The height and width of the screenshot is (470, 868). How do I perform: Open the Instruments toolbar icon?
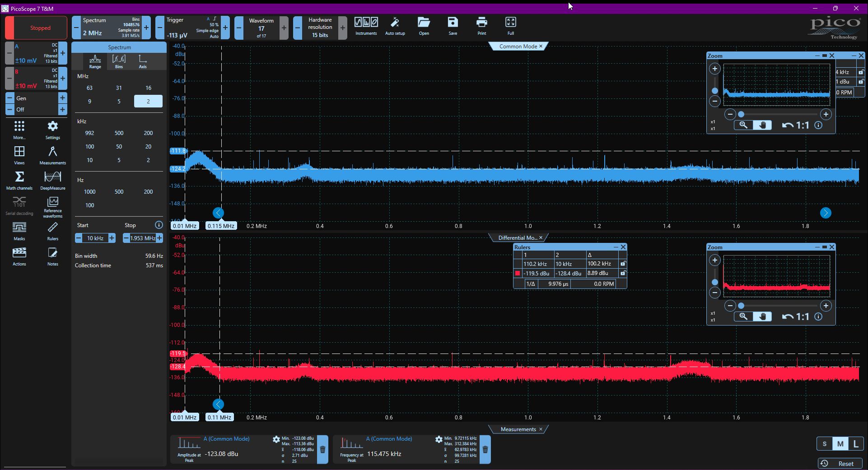coord(366,26)
